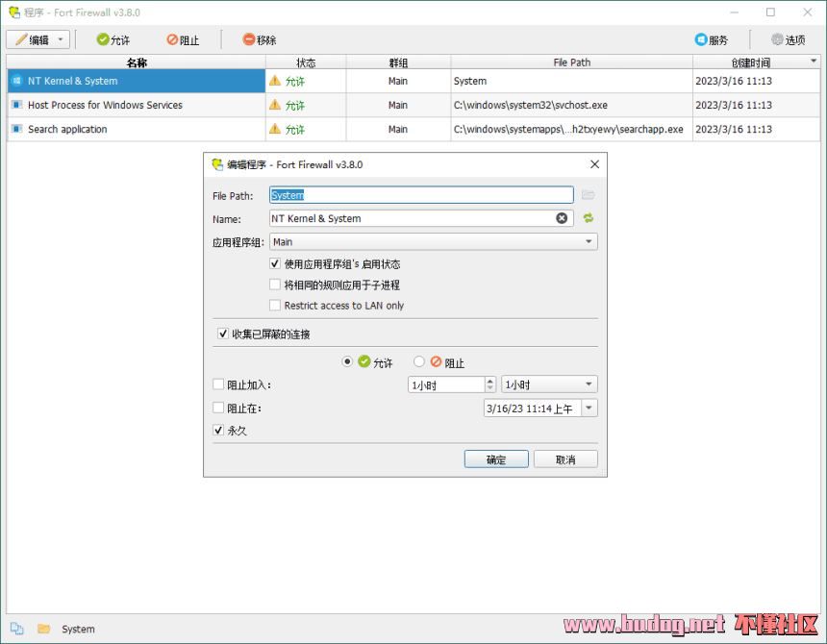
Task: Click the green refresh name icon
Action: [x=589, y=217]
